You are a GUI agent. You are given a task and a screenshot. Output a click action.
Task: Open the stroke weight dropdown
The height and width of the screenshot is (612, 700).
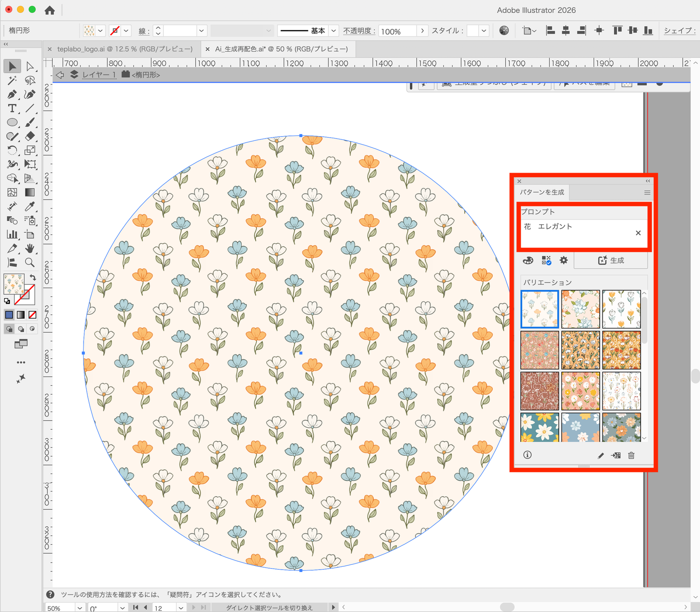coord(202,31)
